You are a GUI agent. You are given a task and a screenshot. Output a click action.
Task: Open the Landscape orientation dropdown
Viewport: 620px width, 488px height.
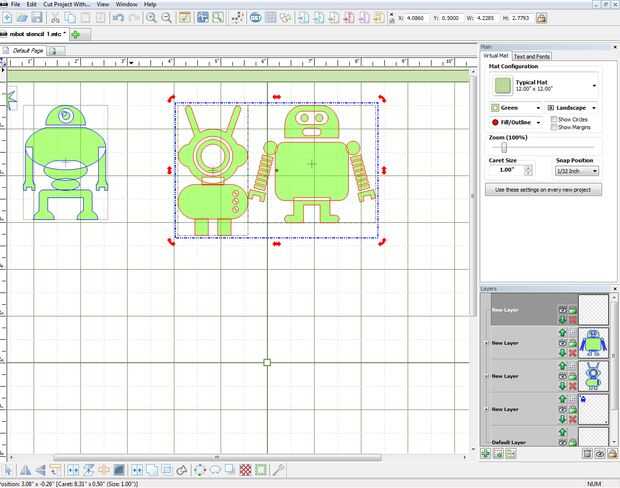[572, 107]
